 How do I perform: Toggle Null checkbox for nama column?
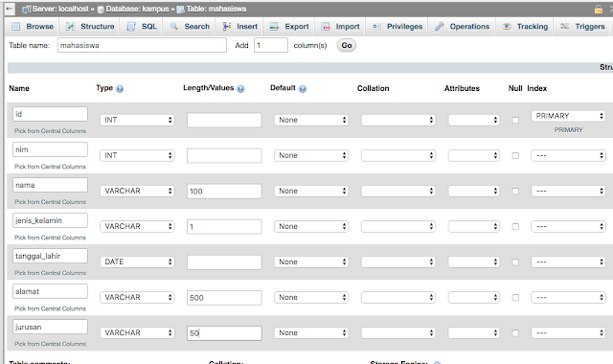(x=515, y=192)
